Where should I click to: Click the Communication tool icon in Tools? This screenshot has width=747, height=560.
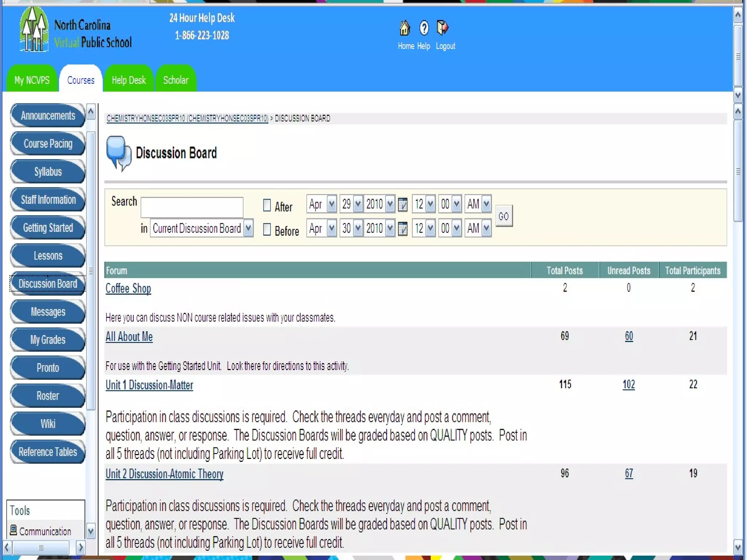(x=13, y=530)
